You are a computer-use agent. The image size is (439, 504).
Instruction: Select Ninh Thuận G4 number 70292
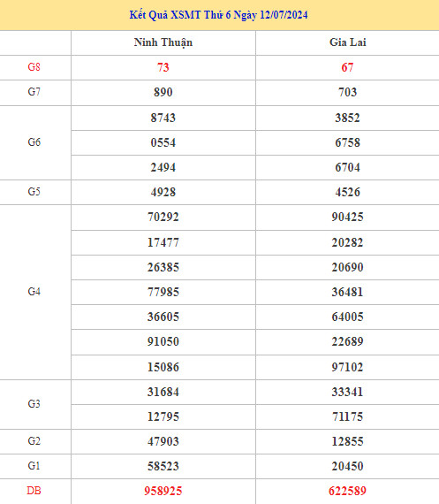pyautogui.click(x=163, y=217)
